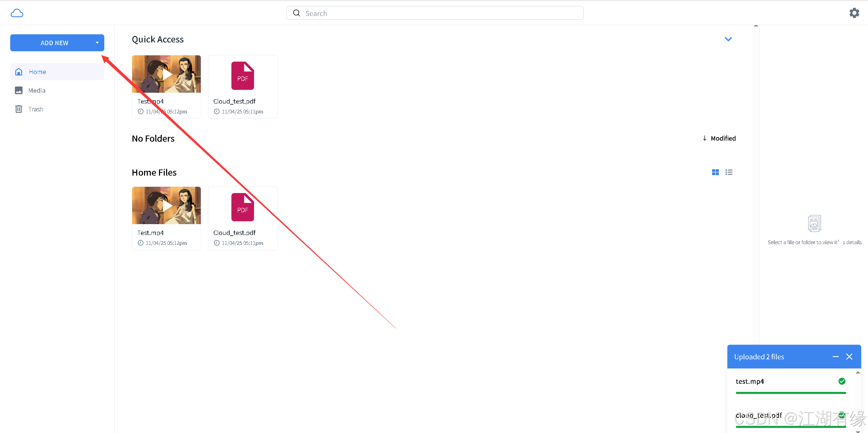Image resolution: width=868 pixels, height=433 pixels.
Task: Minimize the Uploaded files panel
Action: coord(835,357)
